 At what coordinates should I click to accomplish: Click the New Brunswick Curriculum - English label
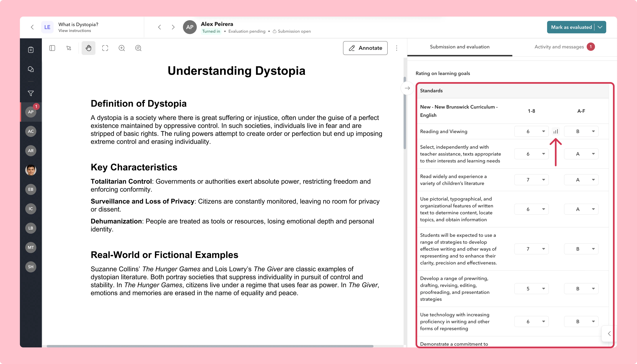point(459,111)
